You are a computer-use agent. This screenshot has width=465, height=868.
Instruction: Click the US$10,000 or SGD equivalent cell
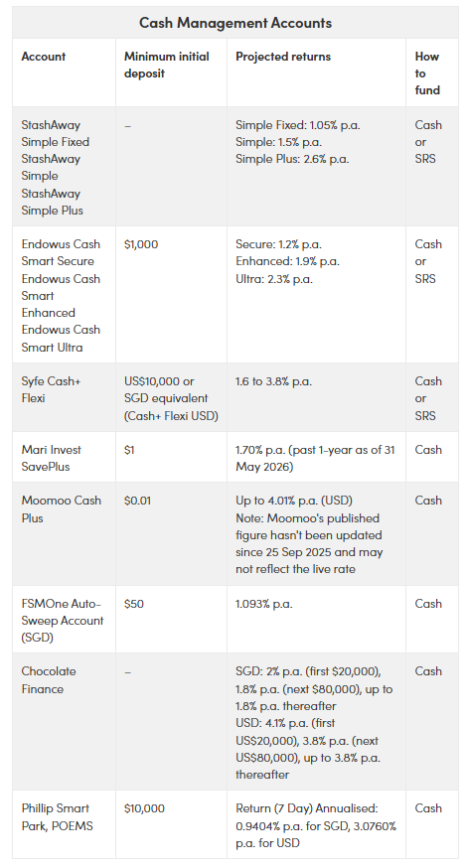pyautogui.click(x=171, y=398)
